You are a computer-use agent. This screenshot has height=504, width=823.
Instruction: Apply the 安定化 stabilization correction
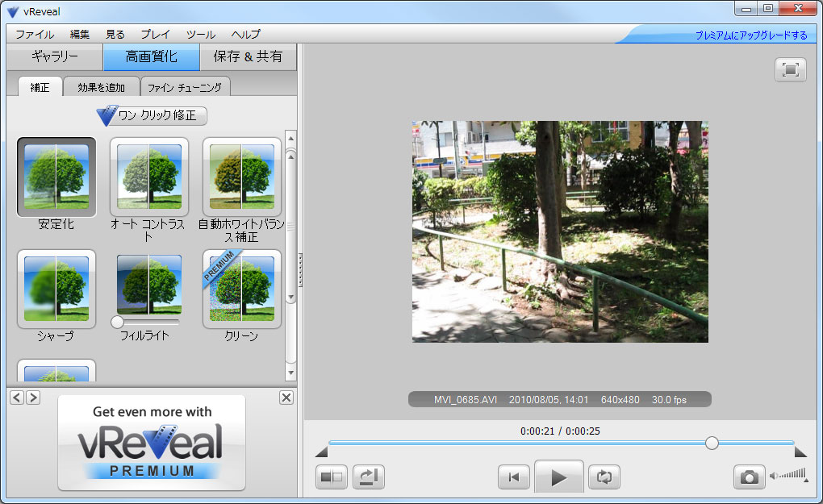56,176
